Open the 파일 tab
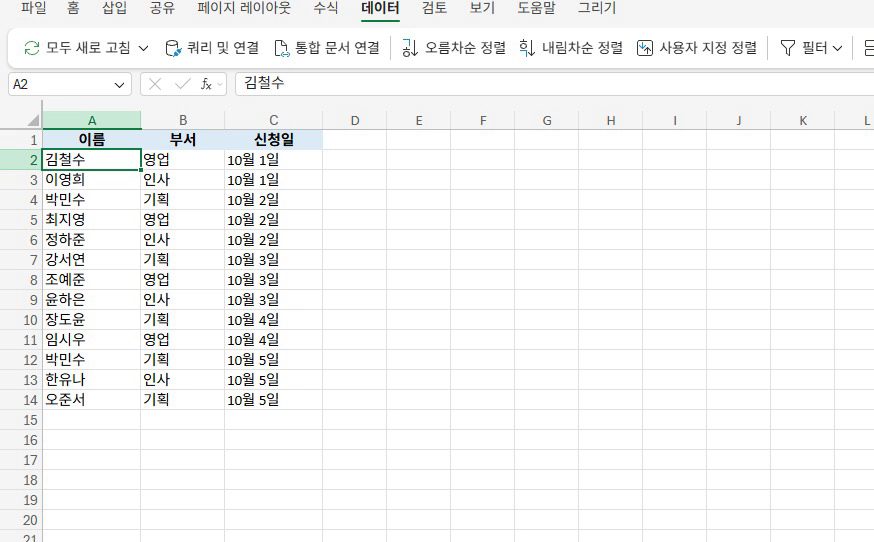The height and width of the screenshot is (542, 874). (33, 8)
